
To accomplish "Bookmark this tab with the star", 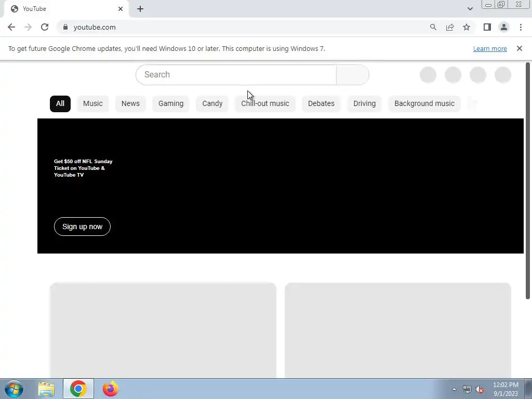I will [x=467, y=27].
